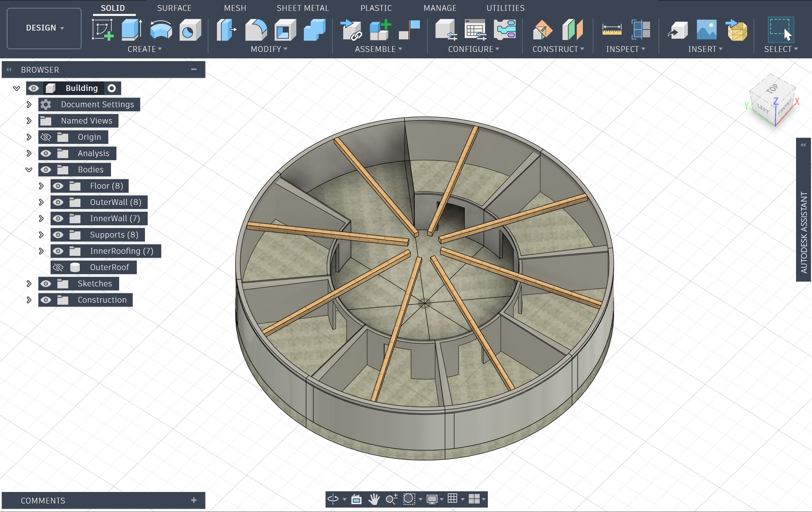This screenshot has height=512, width=812.
Task: Click the Fit to window icon
Action: click(409, 499)
